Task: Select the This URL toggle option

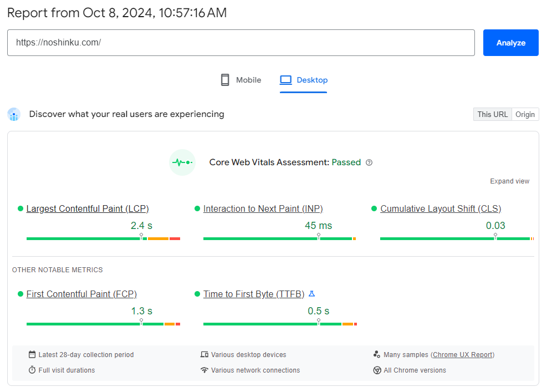Action: (x=492, y=114)
